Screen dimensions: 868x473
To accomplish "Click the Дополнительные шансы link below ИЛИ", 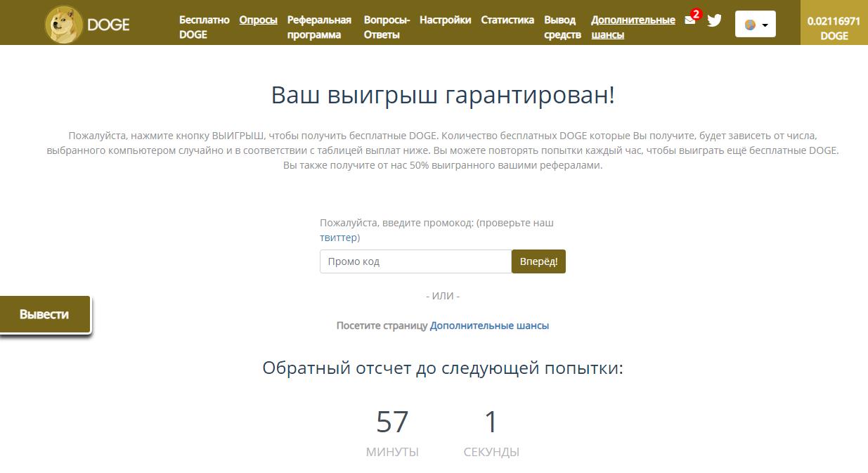I will tap(489, 325).
